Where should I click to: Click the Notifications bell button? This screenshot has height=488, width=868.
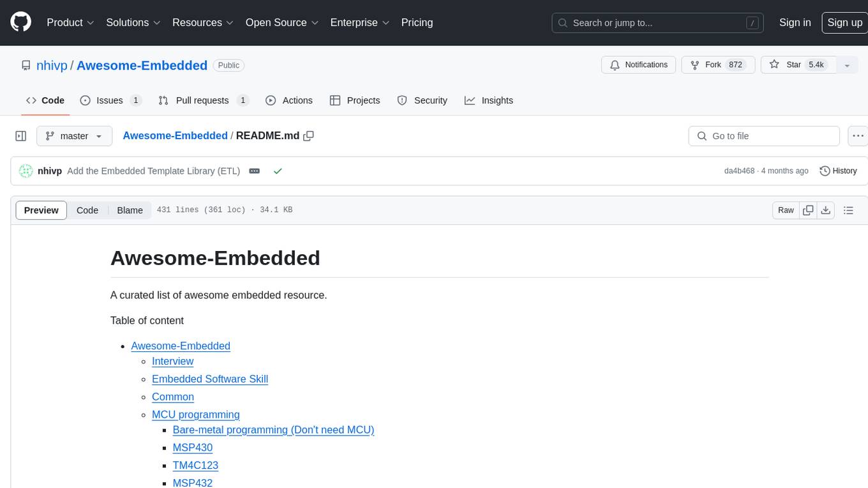point(639,65)
